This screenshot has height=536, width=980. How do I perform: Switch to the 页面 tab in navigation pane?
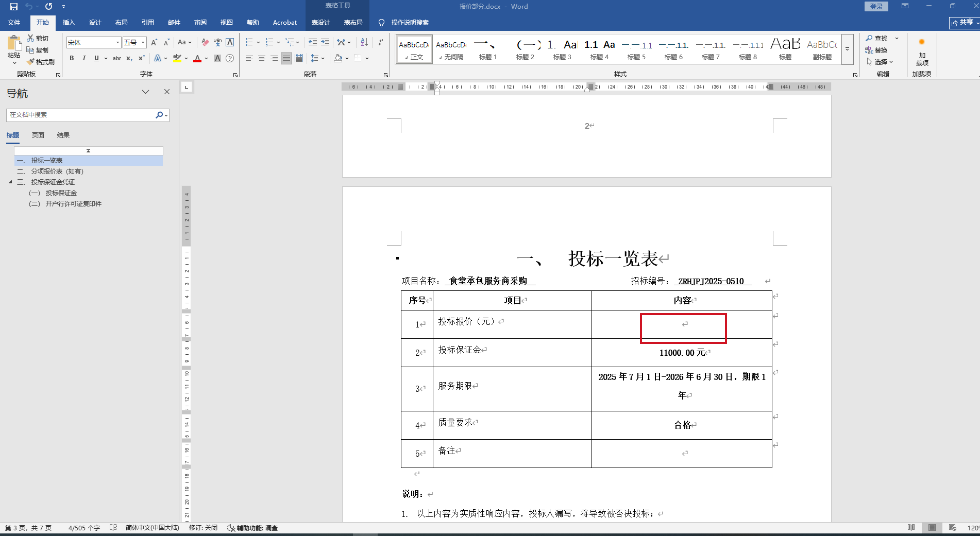click(x=38, y=135)
